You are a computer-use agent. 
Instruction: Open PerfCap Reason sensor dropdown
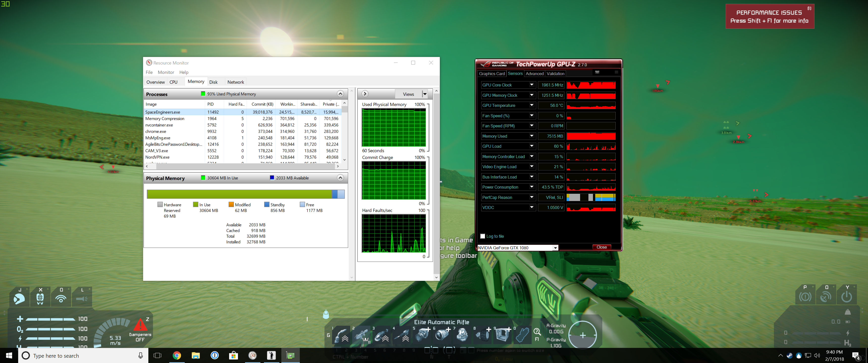532,197
